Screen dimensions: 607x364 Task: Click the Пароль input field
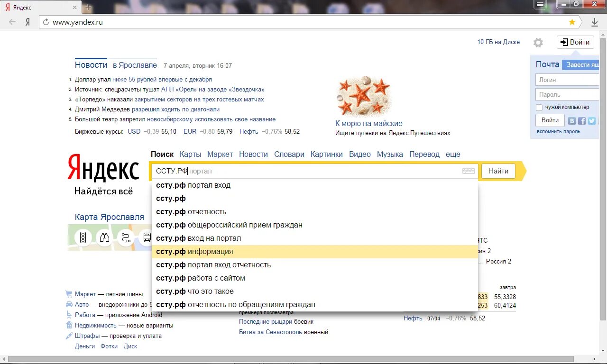pyautogui.click(x=568, y=94)
